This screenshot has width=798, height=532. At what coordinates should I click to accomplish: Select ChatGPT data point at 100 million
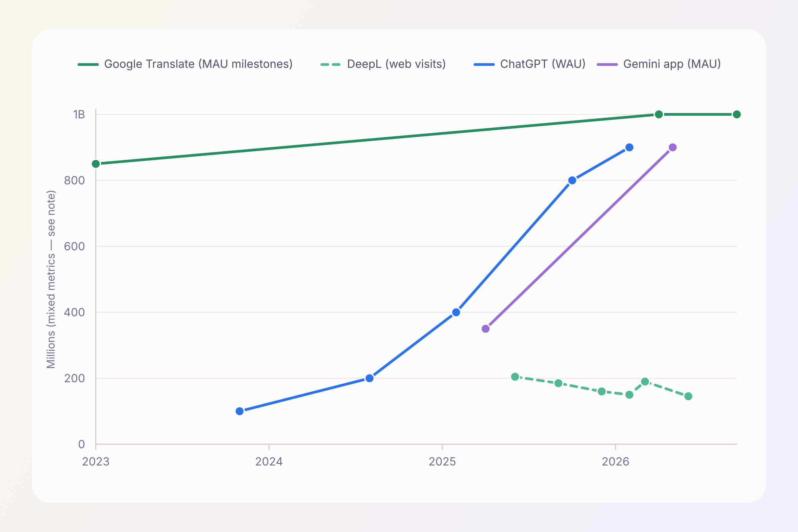pos(239,411)
